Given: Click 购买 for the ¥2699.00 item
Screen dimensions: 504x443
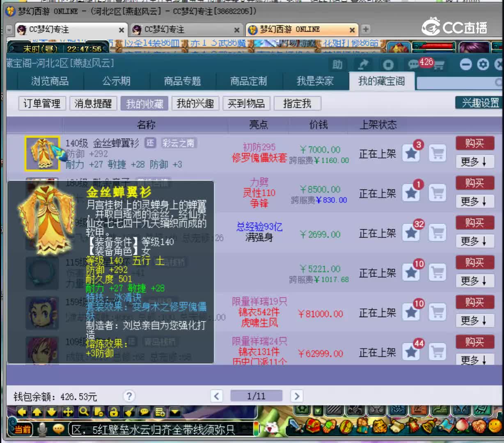Looking at the screenshot, I should (x=474, y=223).
